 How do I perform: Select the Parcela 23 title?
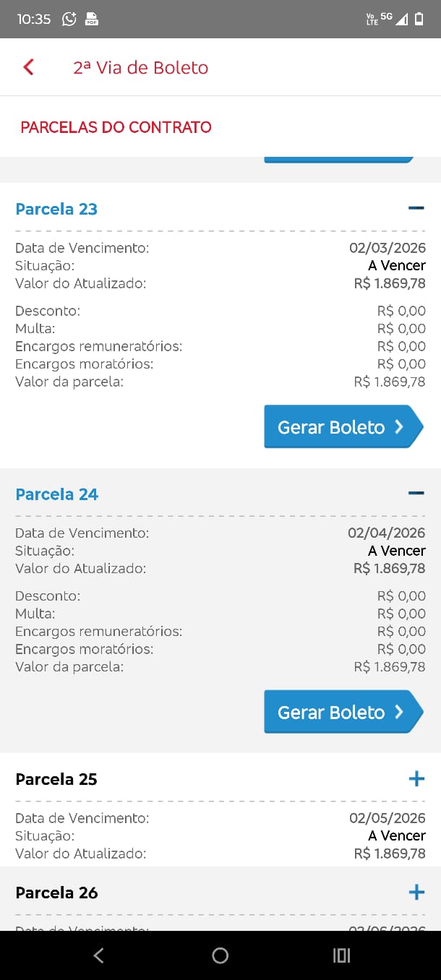point(56,209)
